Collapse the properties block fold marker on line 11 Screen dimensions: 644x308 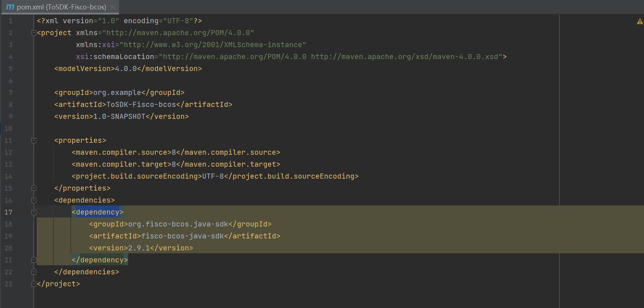[34, 141]
